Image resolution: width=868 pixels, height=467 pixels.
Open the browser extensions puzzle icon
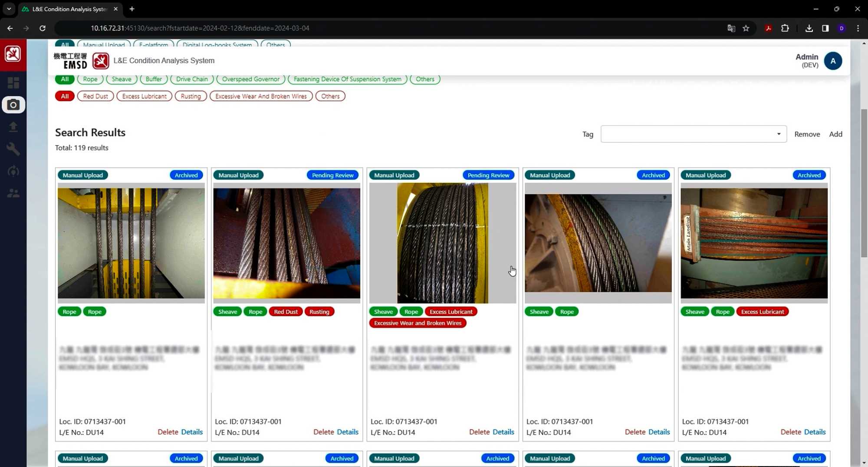pos(785,28)
